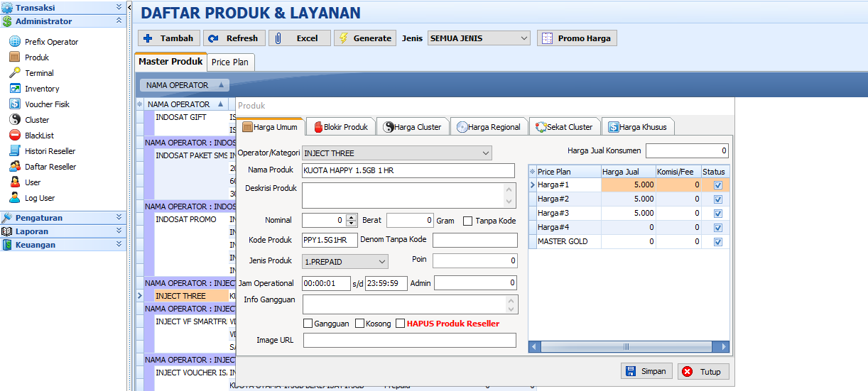The width and height of the screenshot is (868, 391).
Task: Select the Harga Jual cell of Harga#1
Action: [629, 185]
